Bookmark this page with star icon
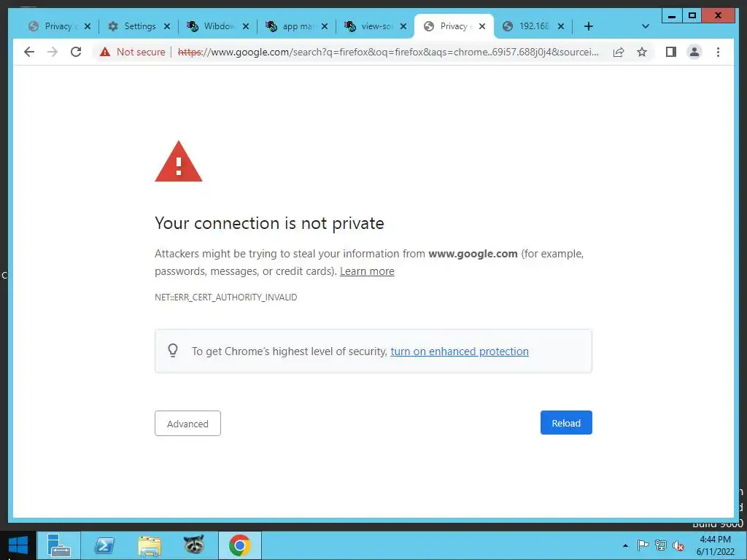Screen dimensions: 747x560 pos(642,52)
